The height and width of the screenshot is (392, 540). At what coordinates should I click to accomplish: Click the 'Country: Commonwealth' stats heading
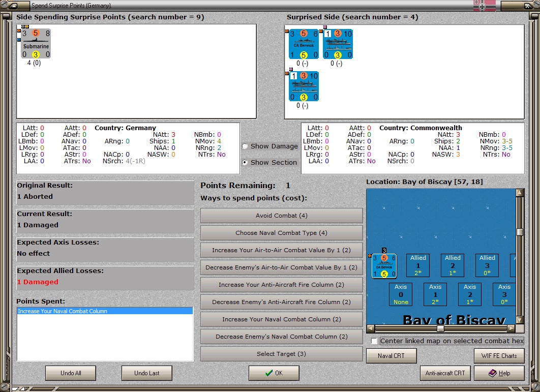(421, 128)
